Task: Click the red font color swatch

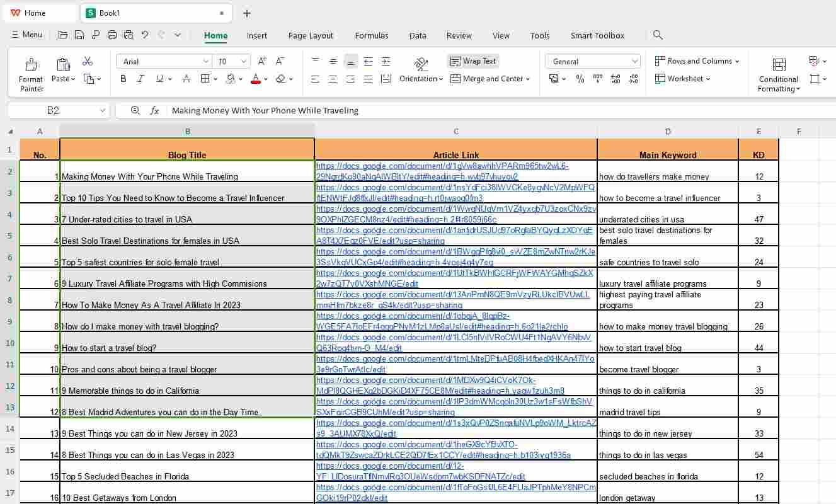Action: point(255,79)
